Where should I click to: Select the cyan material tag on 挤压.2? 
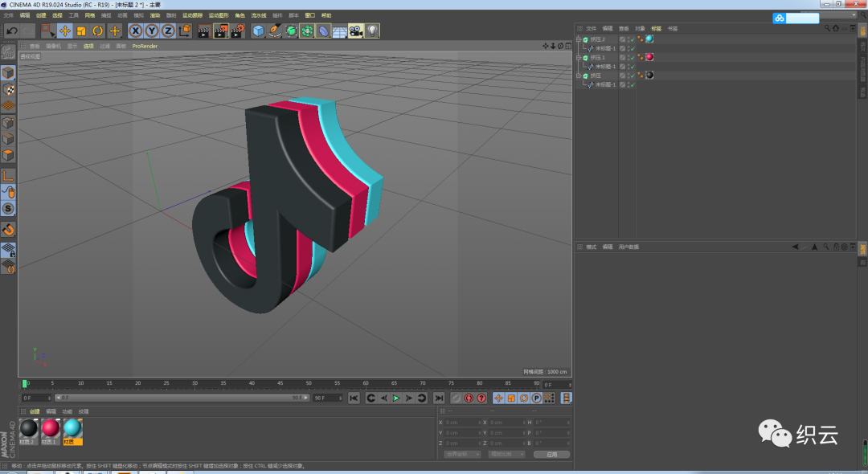(649, 39)
